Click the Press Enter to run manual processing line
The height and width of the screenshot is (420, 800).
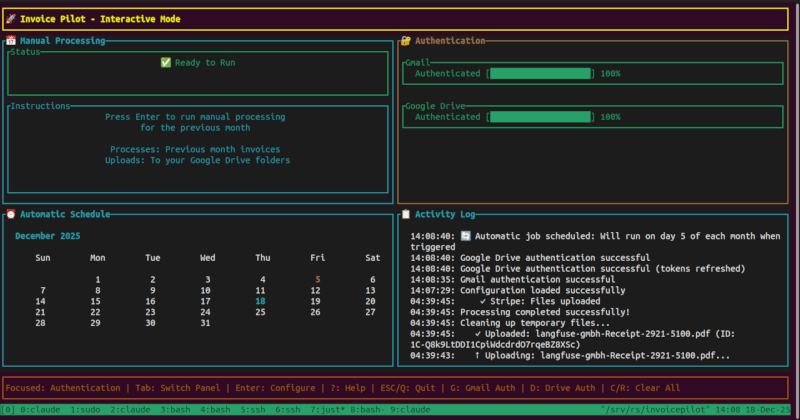point(195,117)
